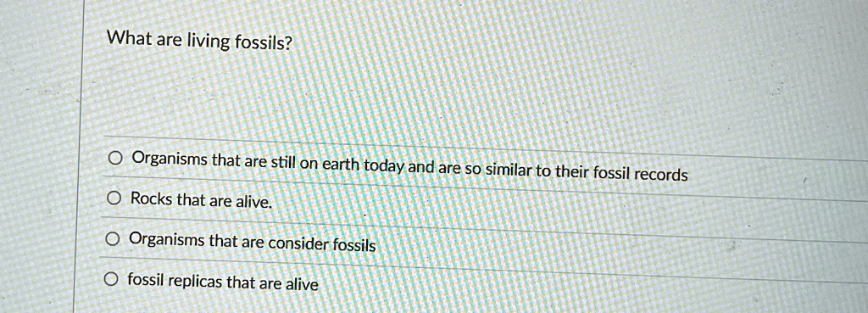Image resolution: width=868 pixels, height=313 pixels.
Task: Click the words 'fossil records' in the first answer
Action: 641,175
